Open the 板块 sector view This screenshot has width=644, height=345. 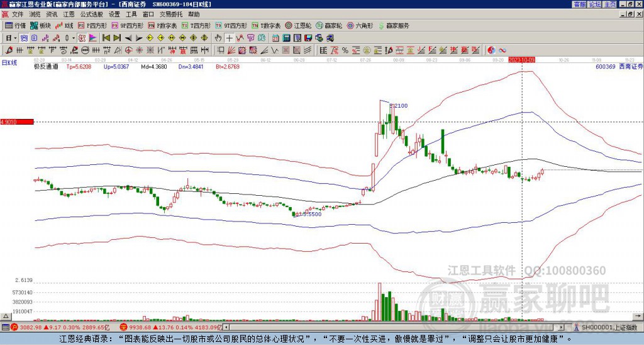41,25
